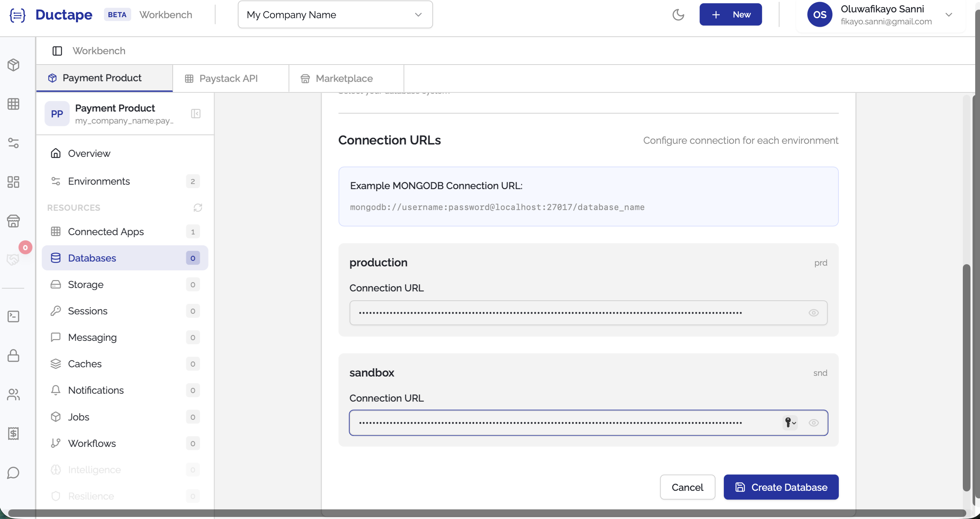Open the terminal sessions icon in left rail
The image size is (980, 519).
click(x=13, y=316)
